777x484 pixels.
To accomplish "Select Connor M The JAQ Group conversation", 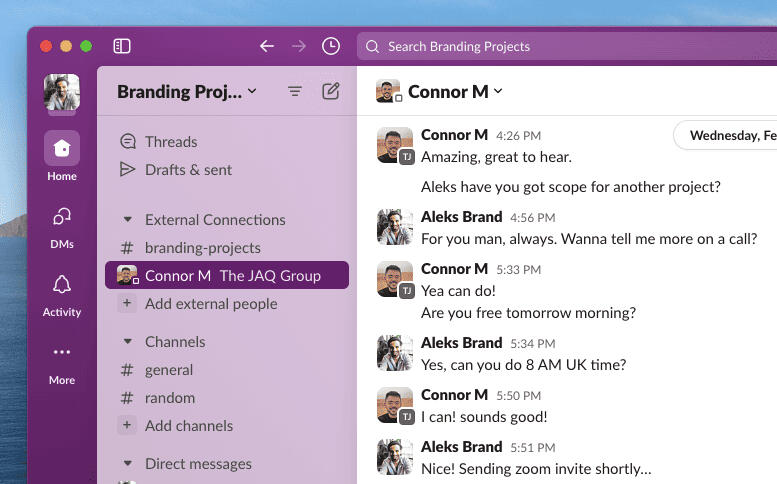I will pos(227,275).
